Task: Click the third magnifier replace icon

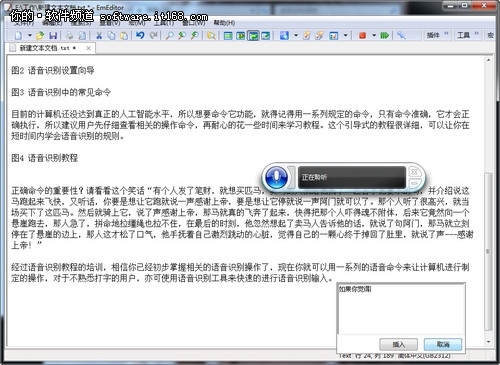Action: point(194,35)
